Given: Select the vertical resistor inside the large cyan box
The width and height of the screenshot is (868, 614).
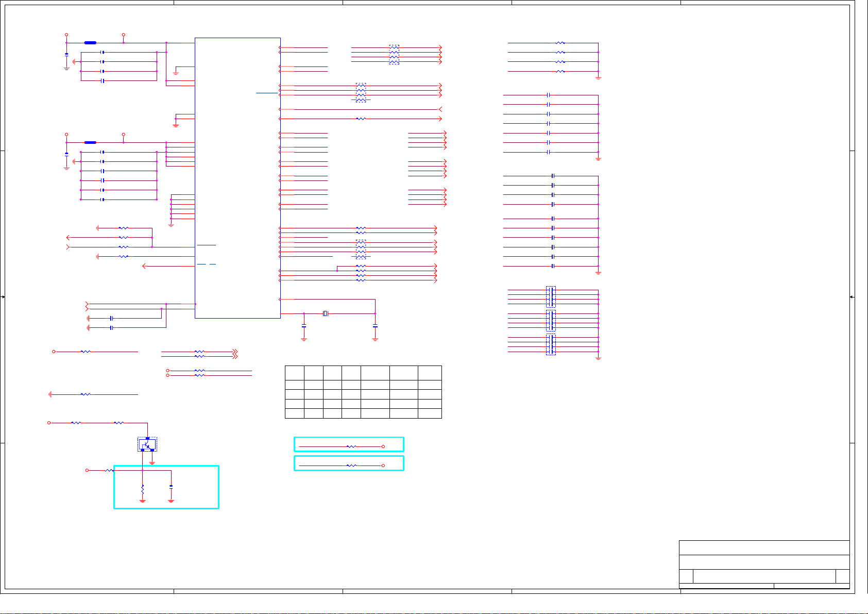Looking at the screenshot, I should 143,489.
